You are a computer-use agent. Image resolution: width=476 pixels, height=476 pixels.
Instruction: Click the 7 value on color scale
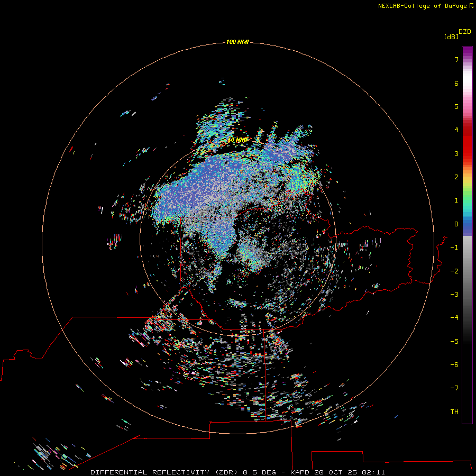pyautogui.click(x=456, y=59)
